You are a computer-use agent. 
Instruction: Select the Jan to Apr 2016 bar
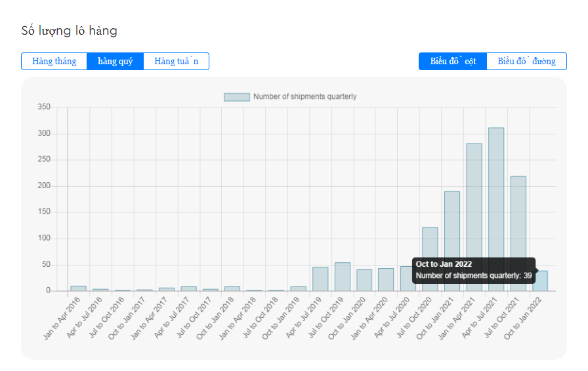[x=78, y=288]
